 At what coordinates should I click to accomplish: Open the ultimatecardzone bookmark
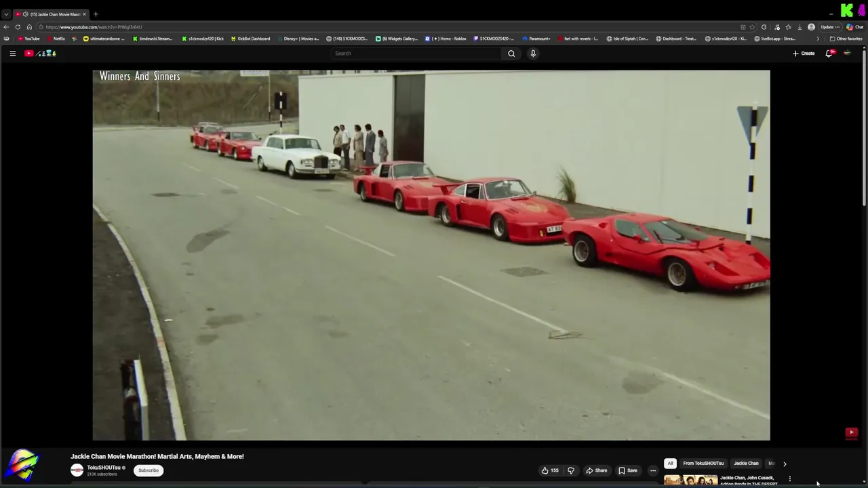[x=104, y=39]
